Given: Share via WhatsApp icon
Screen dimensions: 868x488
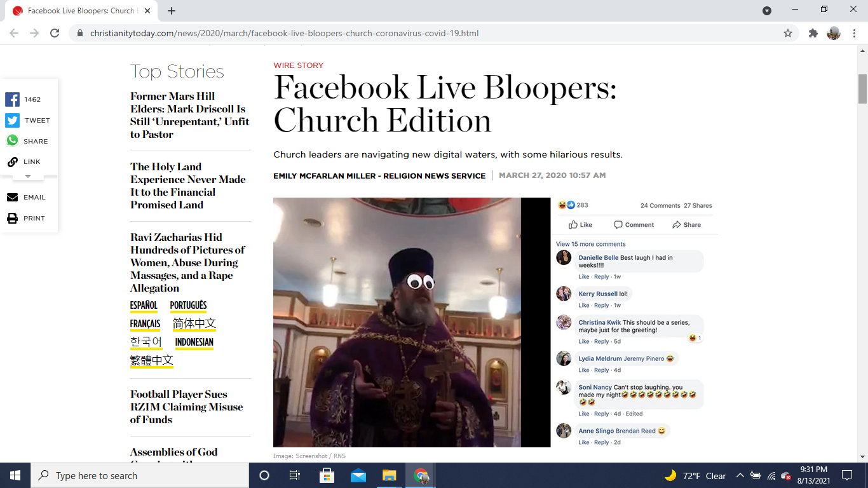Looking at the screenshot, I should pyautogui.click(x=13, y=141).
